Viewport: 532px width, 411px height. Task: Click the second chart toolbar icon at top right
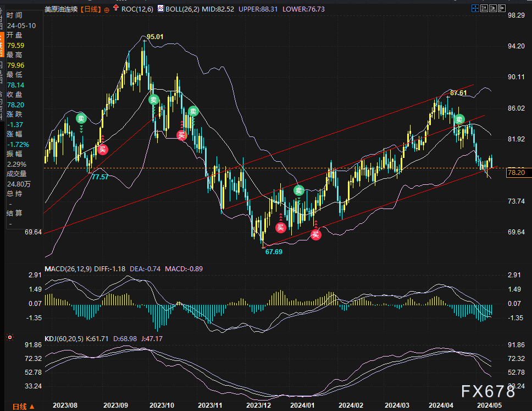[484, 8]
